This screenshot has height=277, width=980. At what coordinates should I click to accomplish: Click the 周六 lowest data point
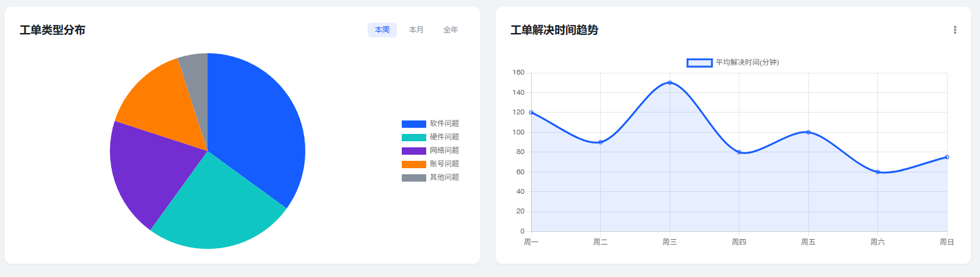tap(877, 172)
